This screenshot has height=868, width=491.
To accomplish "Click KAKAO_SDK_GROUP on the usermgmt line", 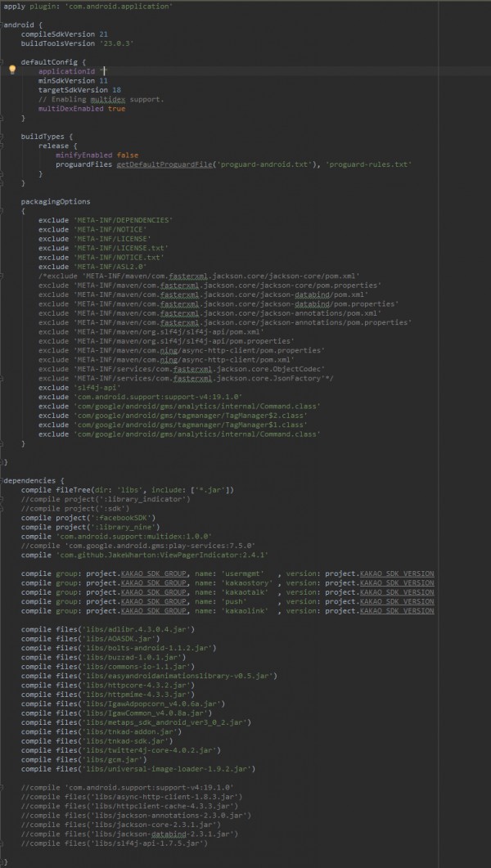I will pyautogui.click(x=153, y=573).
